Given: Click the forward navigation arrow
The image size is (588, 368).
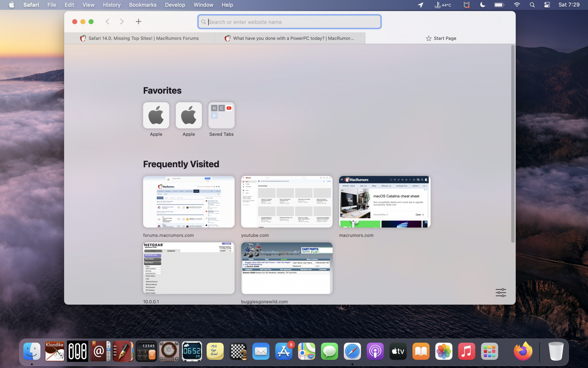Looking at the screenshot, I should point(122,21).
